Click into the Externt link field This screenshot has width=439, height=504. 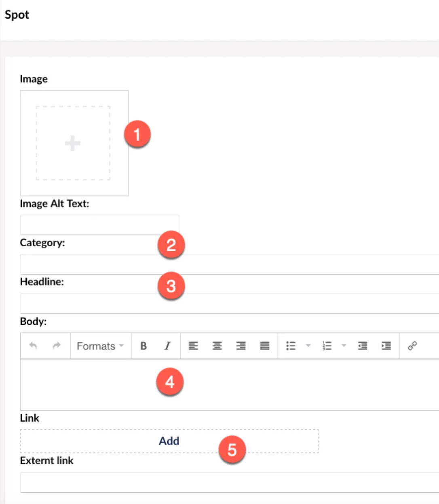click(230, 483)
